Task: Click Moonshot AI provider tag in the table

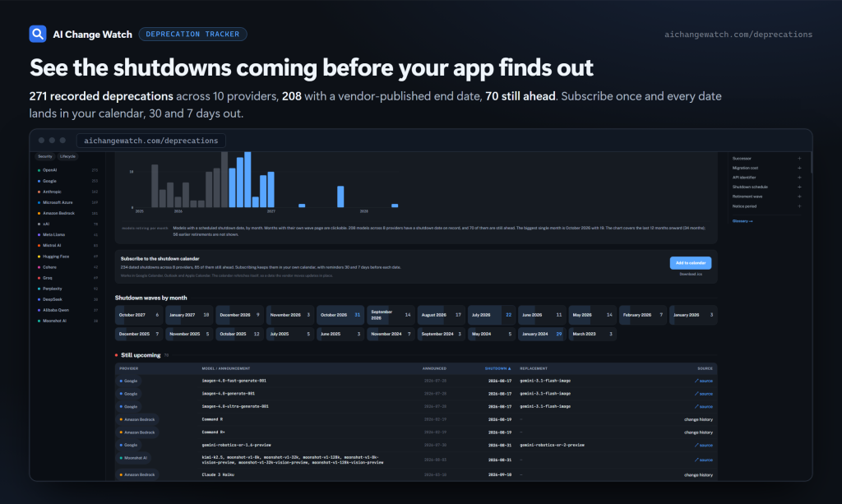Action: pyautogui.click(x=134, y=459)
